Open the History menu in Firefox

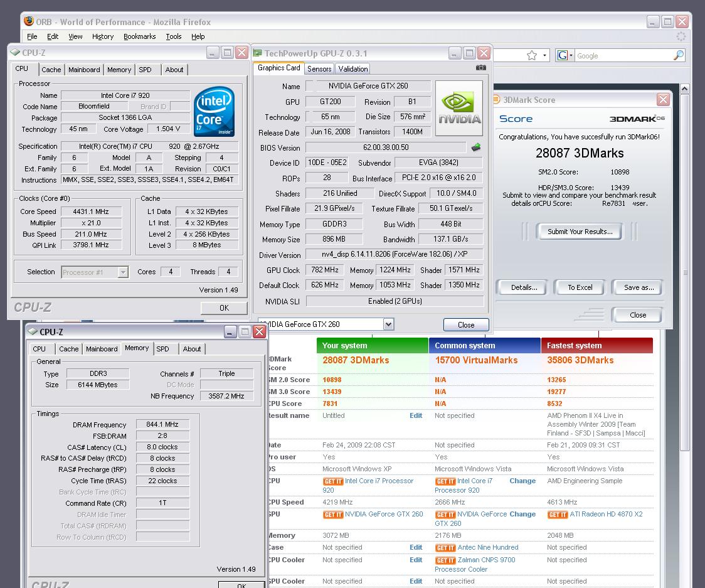pyautogui.click(x=102, y=36)
